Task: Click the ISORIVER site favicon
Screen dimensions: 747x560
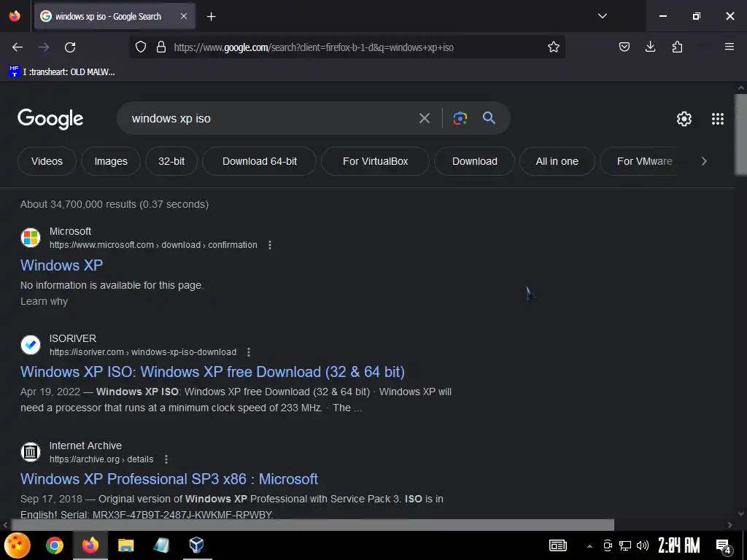Action: coord(31,345)
